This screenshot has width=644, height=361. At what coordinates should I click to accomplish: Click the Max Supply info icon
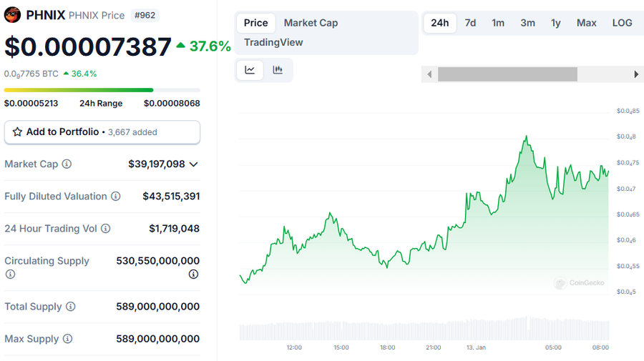click(67, 339)
